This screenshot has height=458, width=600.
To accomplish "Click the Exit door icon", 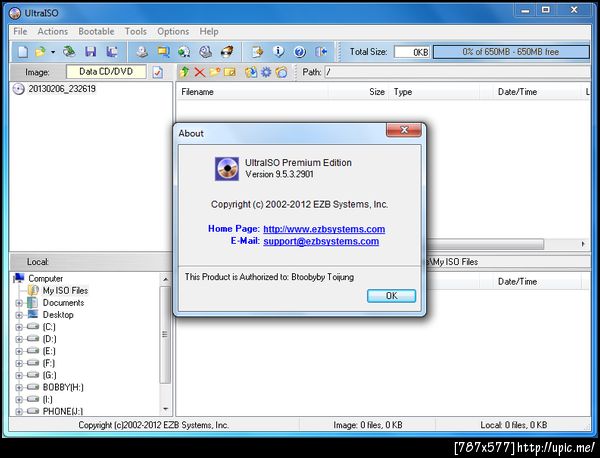I will (x=321, y=52).
